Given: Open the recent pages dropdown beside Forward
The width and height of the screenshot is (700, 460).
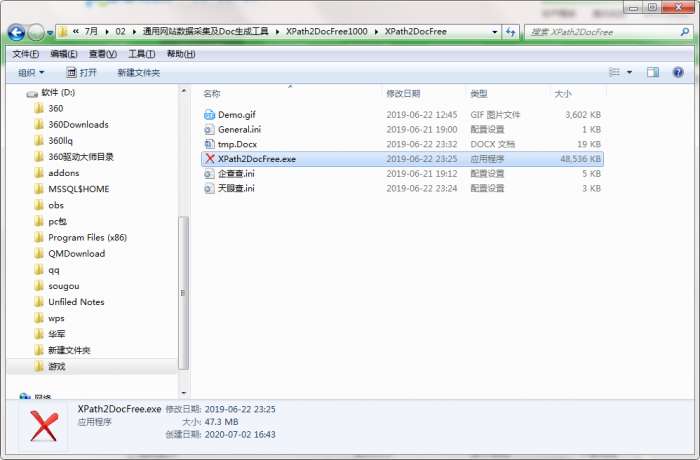Looking at the screenshot, I should pyautogui.click(x=50, y=33).
